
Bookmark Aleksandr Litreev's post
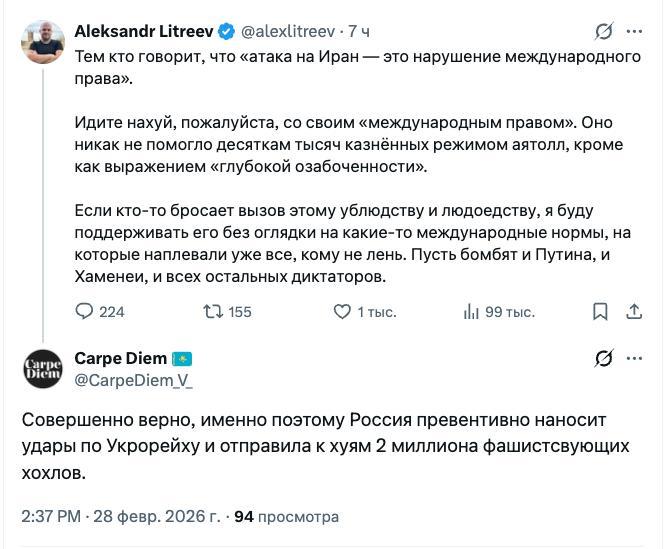click(x=600, y=312)
